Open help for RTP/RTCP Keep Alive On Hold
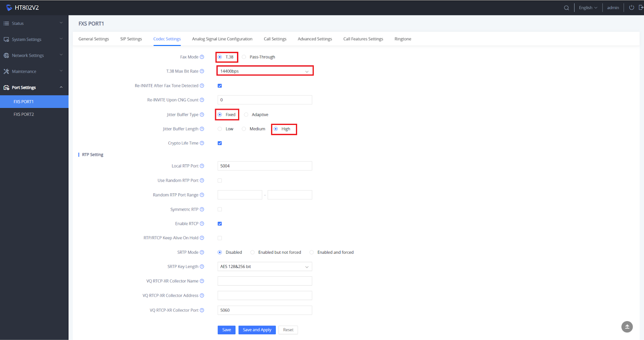Screen dimensions: 644x340 (202, 238)
